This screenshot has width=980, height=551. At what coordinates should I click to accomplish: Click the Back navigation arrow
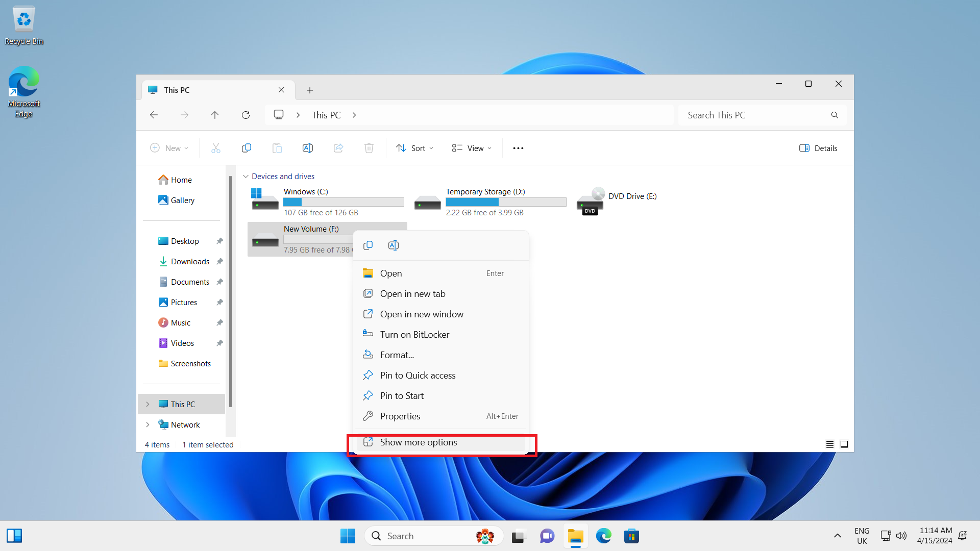pos(154,115)
